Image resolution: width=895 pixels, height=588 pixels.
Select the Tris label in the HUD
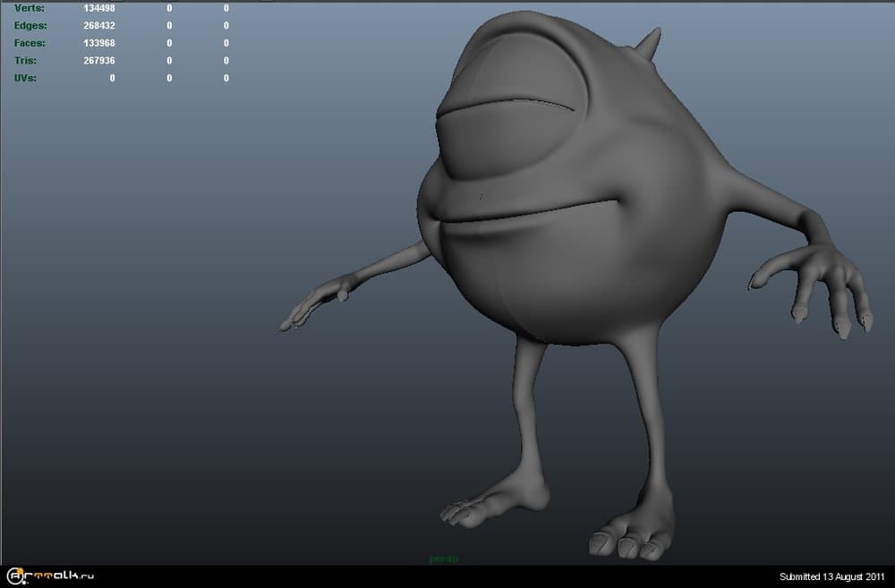pyautogui.click(x=25, y=61)
